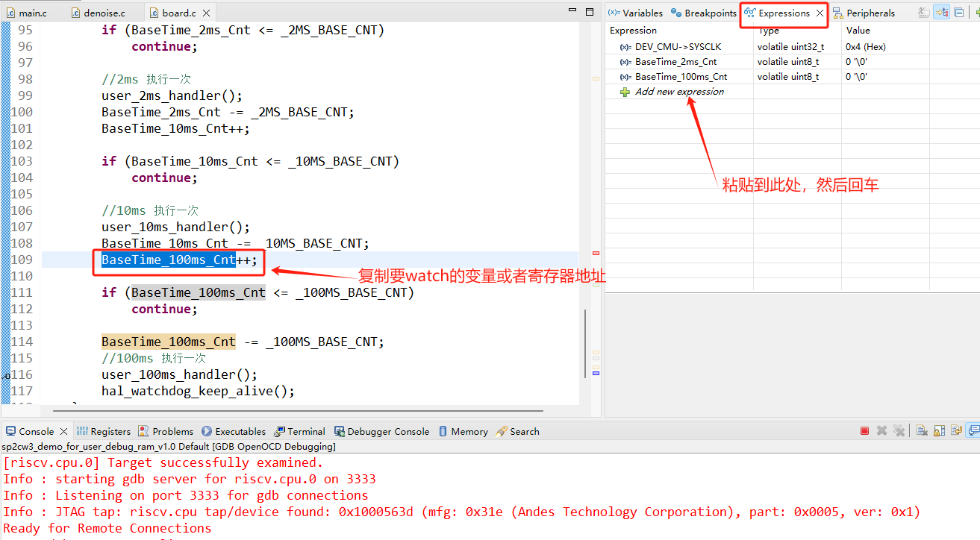This screenshot has height=540, width=980.
Task: Collapse all expressions in the Expressions view
Action: click(959, 13)
